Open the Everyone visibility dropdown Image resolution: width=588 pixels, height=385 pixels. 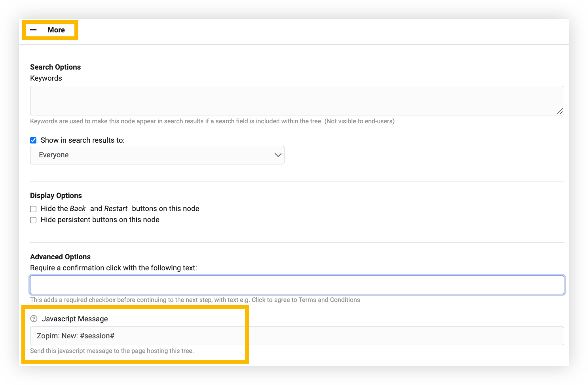coord(157,155)
